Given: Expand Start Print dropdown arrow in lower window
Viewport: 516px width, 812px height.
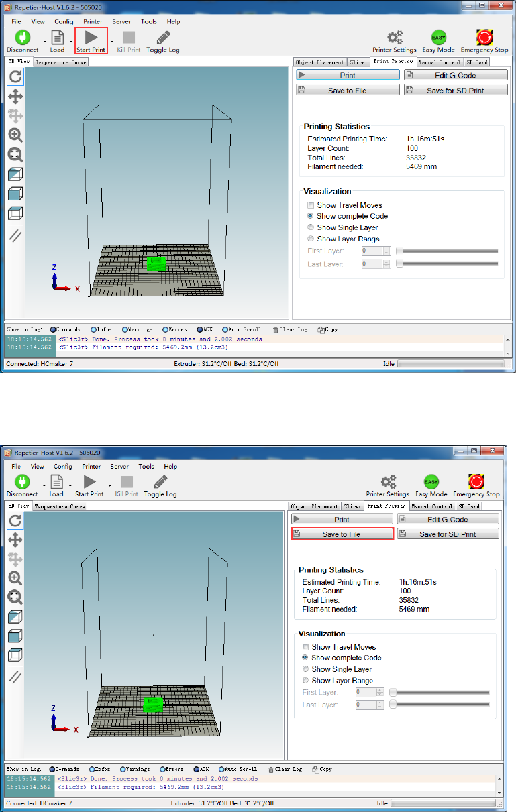Looking at the screenshot, I should tap(111, 485).
